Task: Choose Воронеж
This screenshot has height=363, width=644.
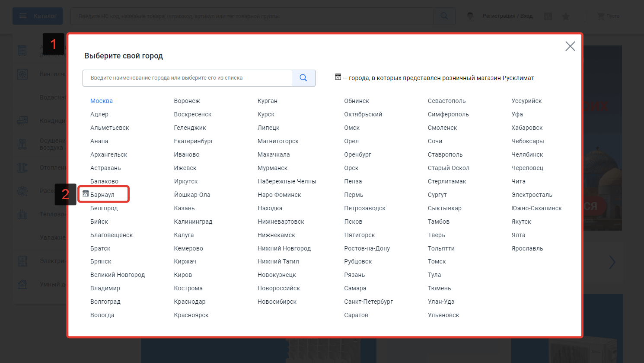Action: [x=187, y=101]
